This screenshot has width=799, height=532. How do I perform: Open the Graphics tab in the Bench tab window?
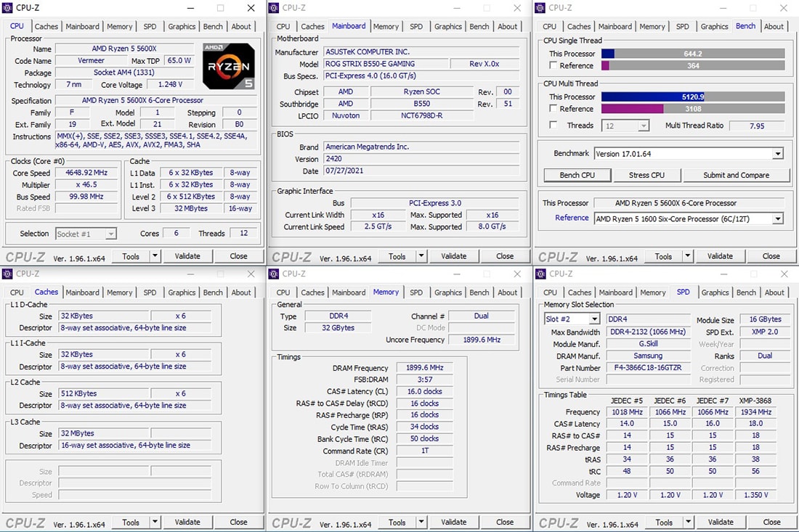click(x=715, y=26)
